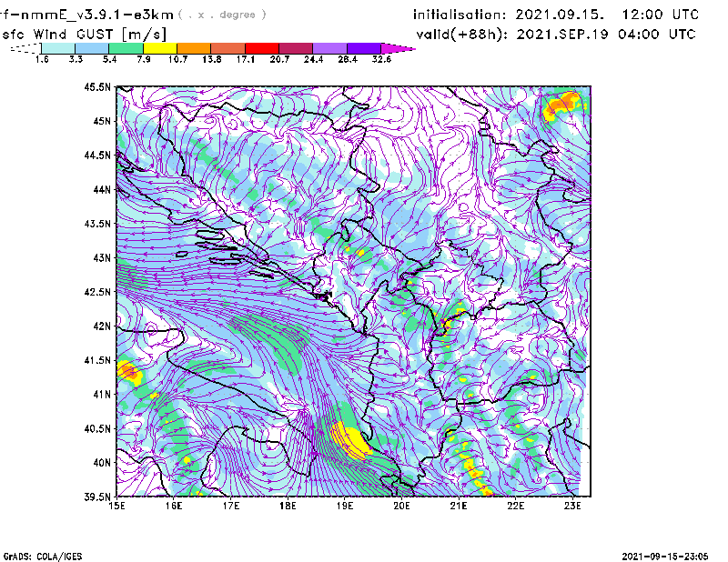Click the legend value 5.4
This screenshot has height=562, width=728.
coord(109,59)
